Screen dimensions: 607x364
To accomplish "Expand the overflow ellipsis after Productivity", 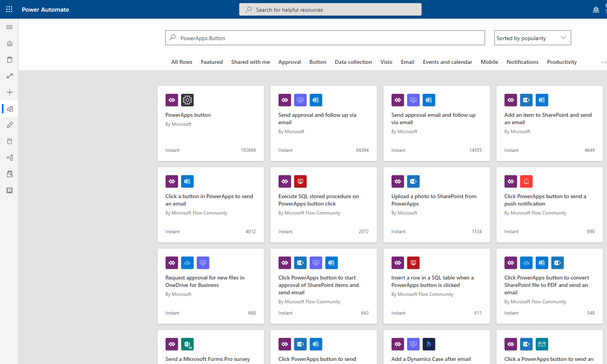I will (x=603, y=62).
